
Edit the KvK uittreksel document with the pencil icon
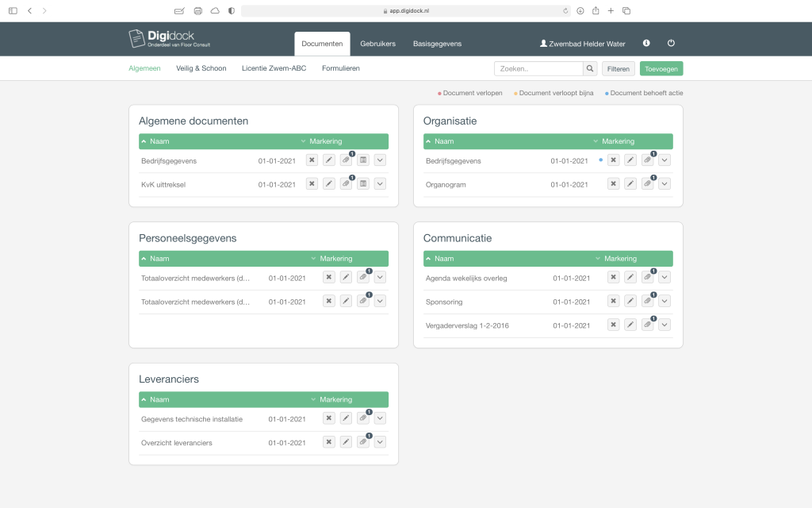click(329, 183)
